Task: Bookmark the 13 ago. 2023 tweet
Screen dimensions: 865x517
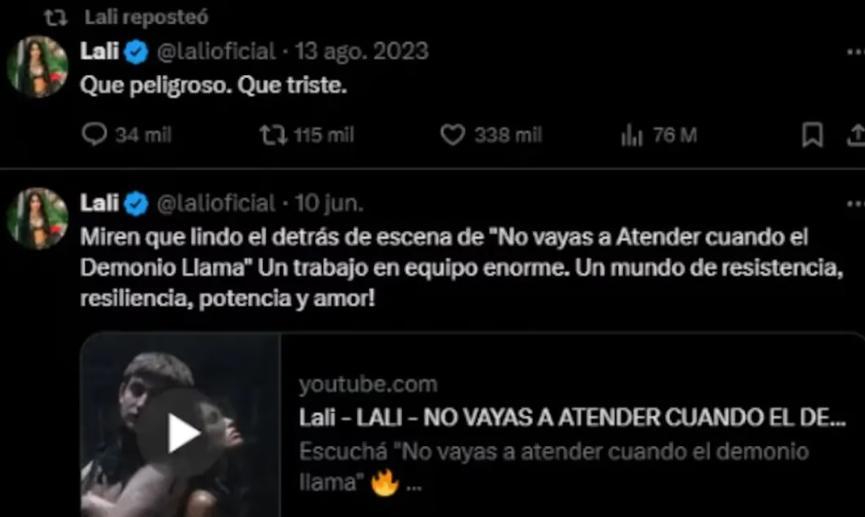Action: click(x=812, y=135)
